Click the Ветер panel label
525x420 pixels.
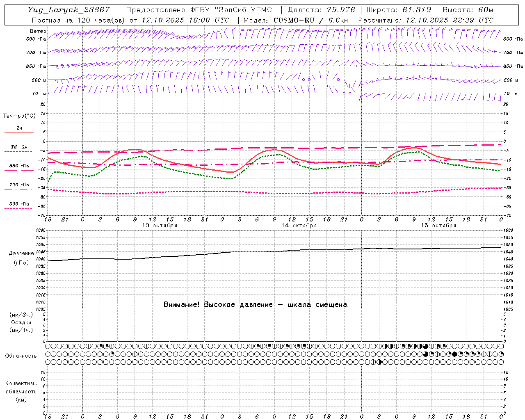(38, 31)
